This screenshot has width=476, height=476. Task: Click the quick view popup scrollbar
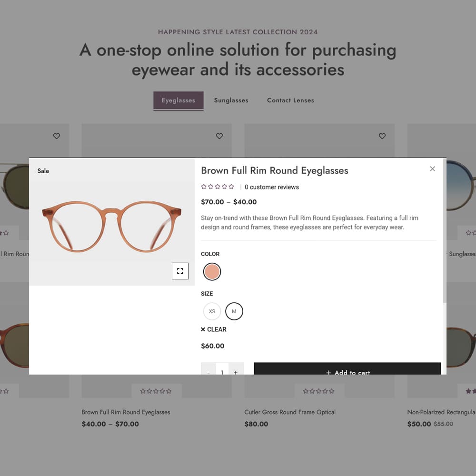tap(445, 231)
